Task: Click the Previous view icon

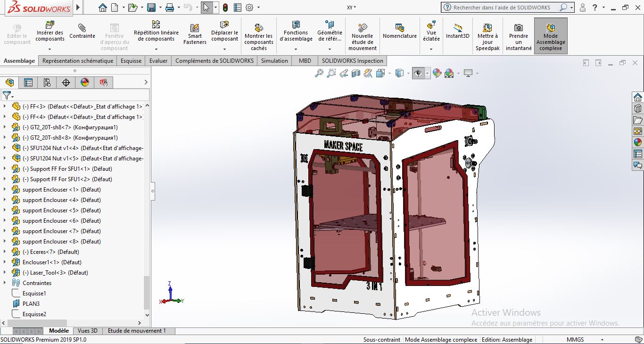Action: click(344, 73)
